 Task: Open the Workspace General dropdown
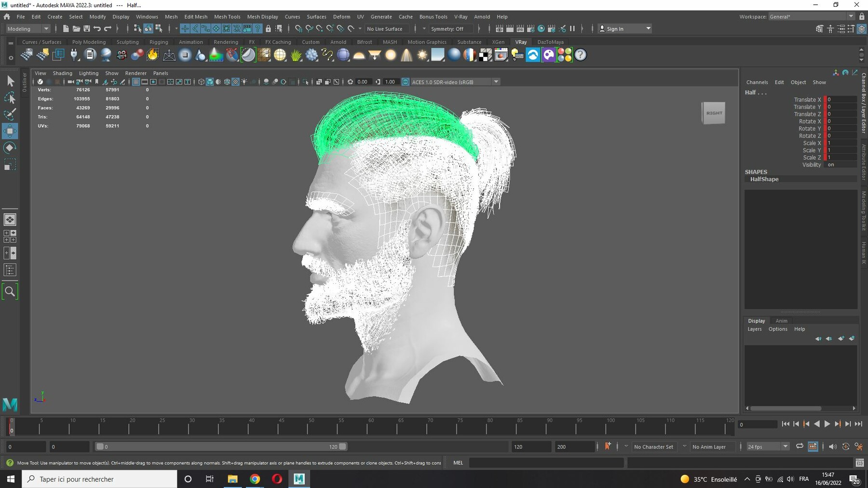[x=811, y=16]
